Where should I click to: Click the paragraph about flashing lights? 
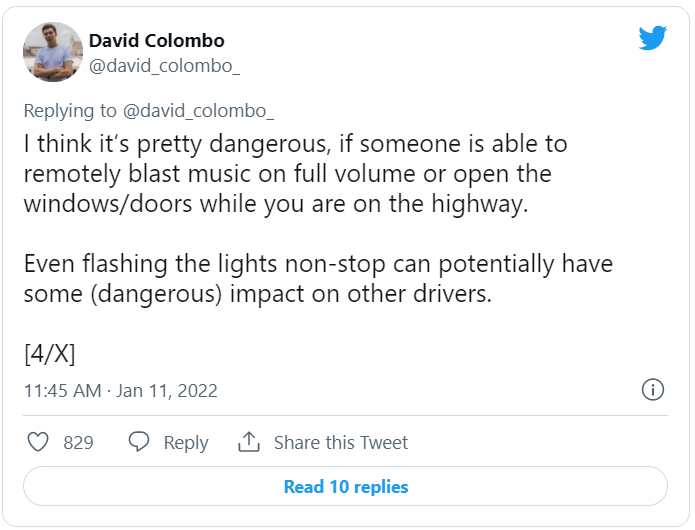point(318,279)
